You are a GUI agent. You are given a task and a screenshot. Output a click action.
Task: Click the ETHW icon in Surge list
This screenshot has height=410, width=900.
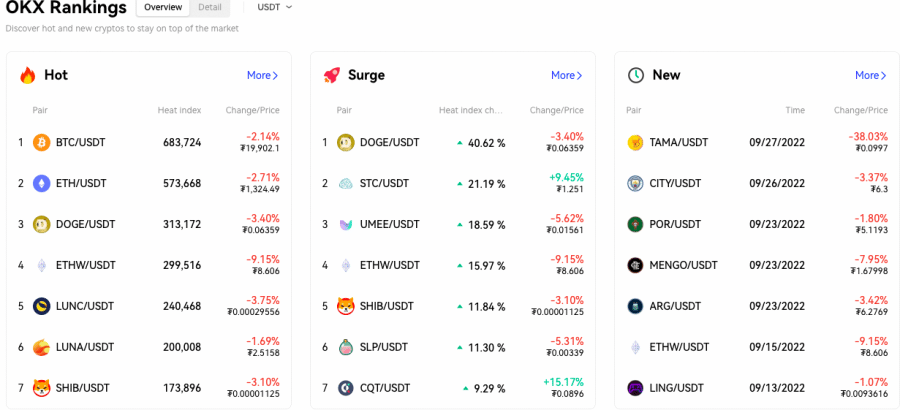346,265
